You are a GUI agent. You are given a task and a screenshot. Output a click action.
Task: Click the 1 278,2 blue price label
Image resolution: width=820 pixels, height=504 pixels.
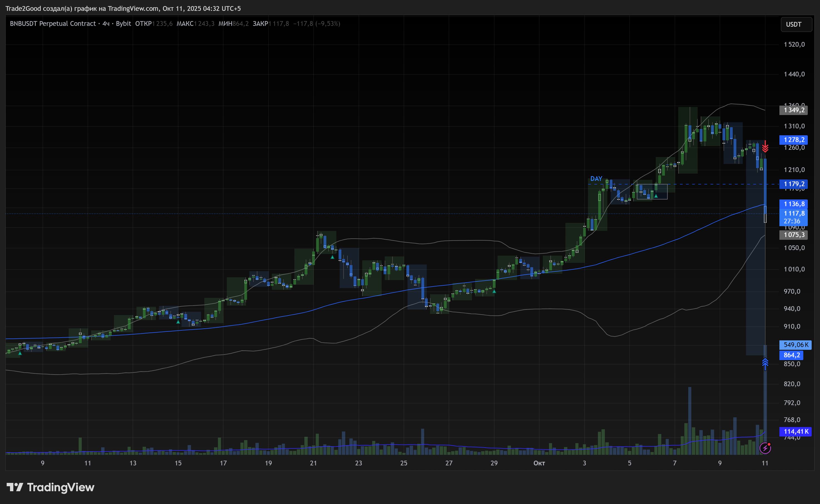pos(793,140)
